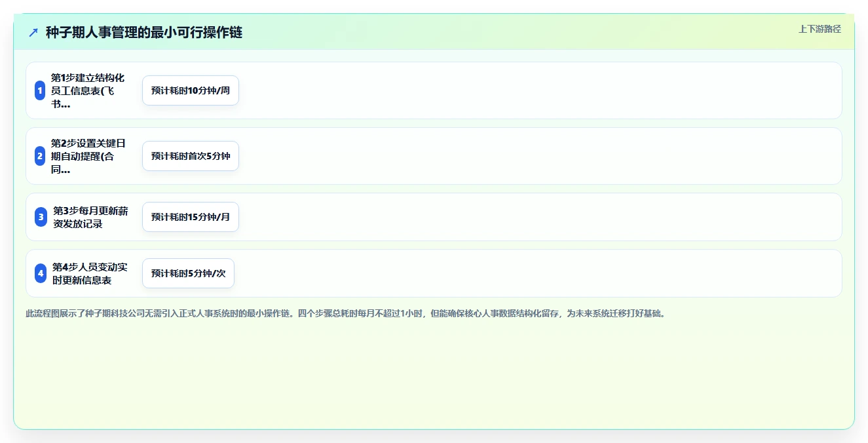Click the 预计耗时5分钟/次 chip
The width and height of the screenshot is (868, 443).
188,273
